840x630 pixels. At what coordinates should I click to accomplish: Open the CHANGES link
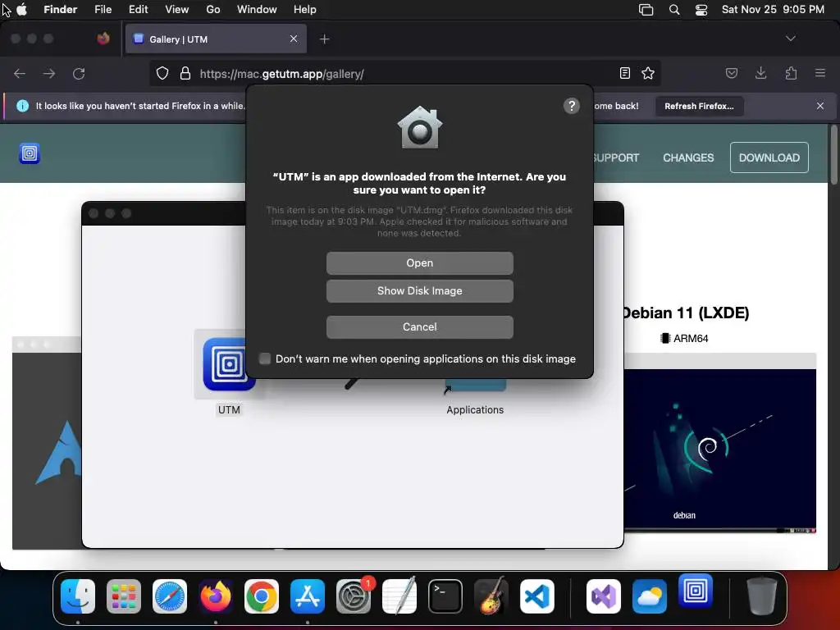pos(688,157)
